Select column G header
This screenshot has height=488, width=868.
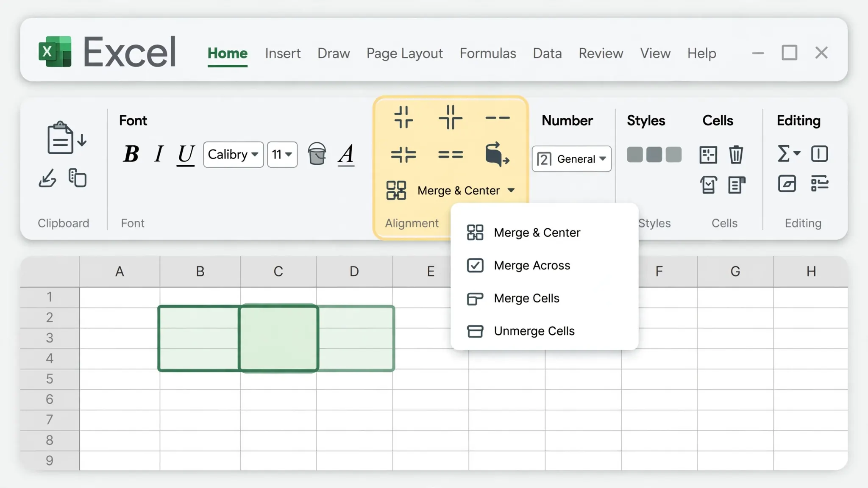click(x=735, y=272)
